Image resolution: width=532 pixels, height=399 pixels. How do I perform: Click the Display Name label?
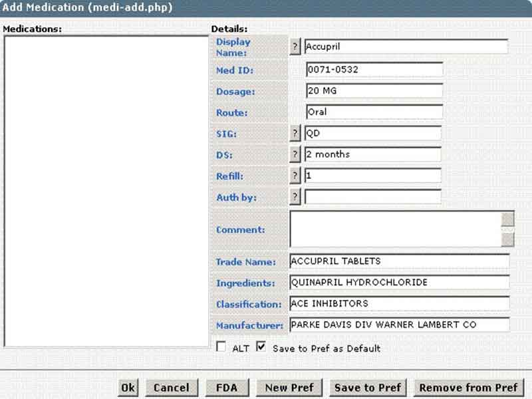pos(233,47)
